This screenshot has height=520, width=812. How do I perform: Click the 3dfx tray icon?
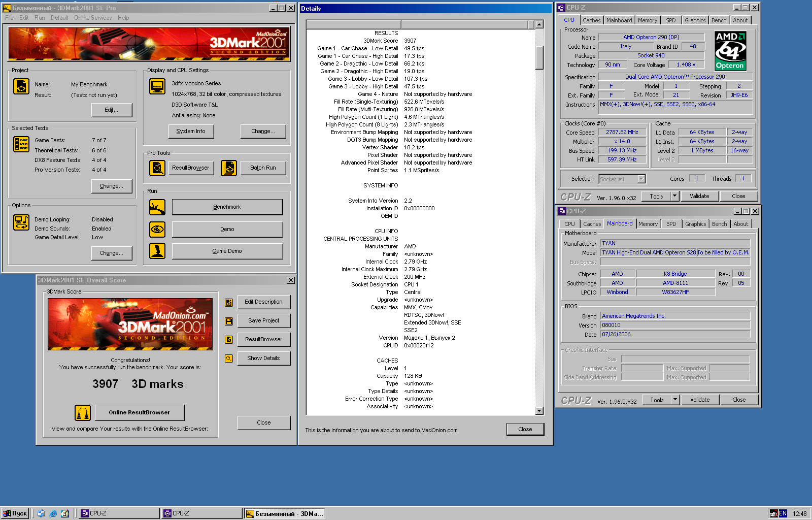coord(773,513)
